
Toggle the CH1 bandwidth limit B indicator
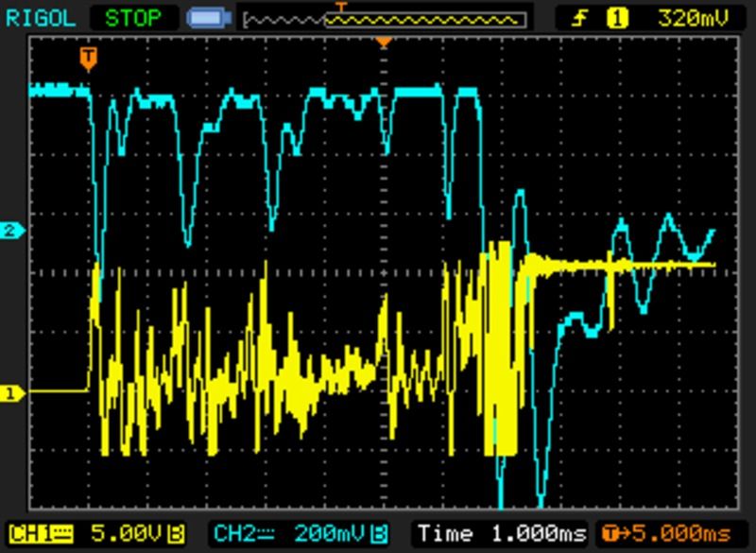pos(177,533)
